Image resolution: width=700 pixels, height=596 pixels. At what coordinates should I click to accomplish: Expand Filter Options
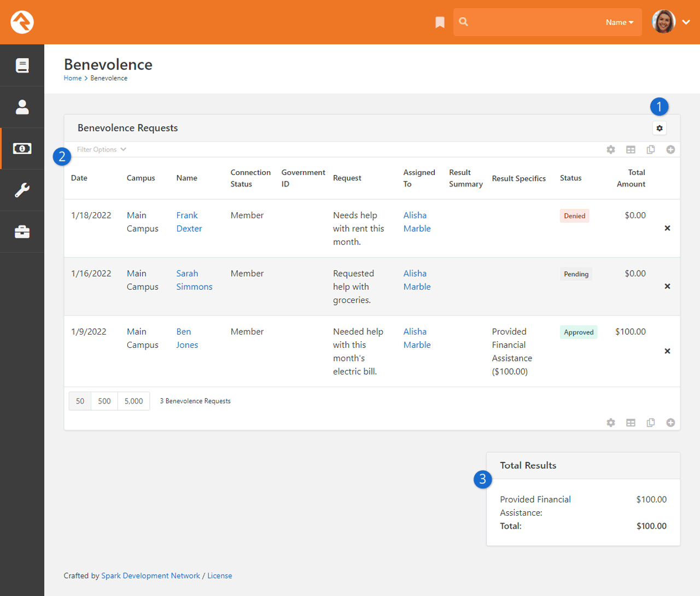(102, 149)
